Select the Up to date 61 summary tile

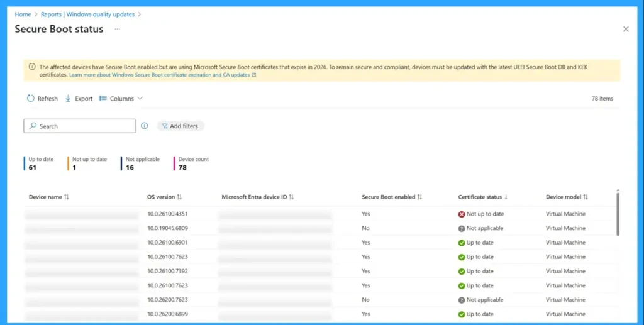40,163
